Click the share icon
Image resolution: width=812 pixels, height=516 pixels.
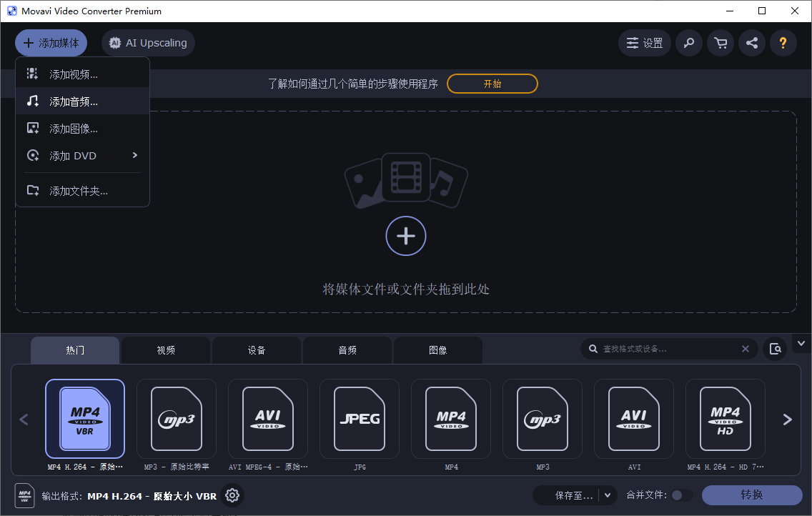click(x=751, y=43)
